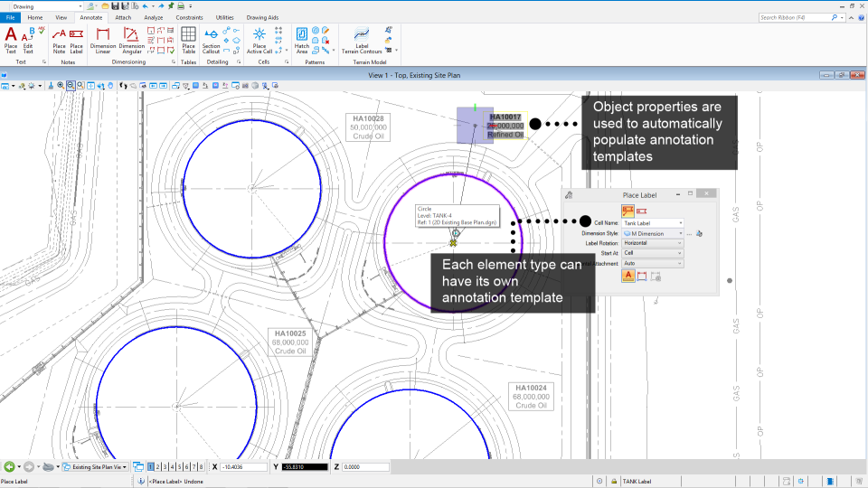This screenshot has width=868, height=488.
Task: Click the Hatch Area tool
Action: click(x=302, y=40)
